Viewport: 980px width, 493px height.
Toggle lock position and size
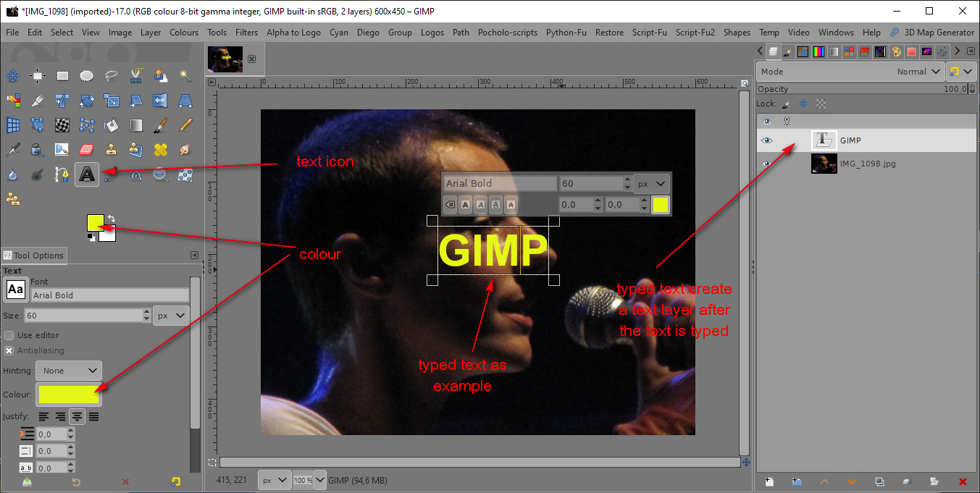click(x=803, y=104)
